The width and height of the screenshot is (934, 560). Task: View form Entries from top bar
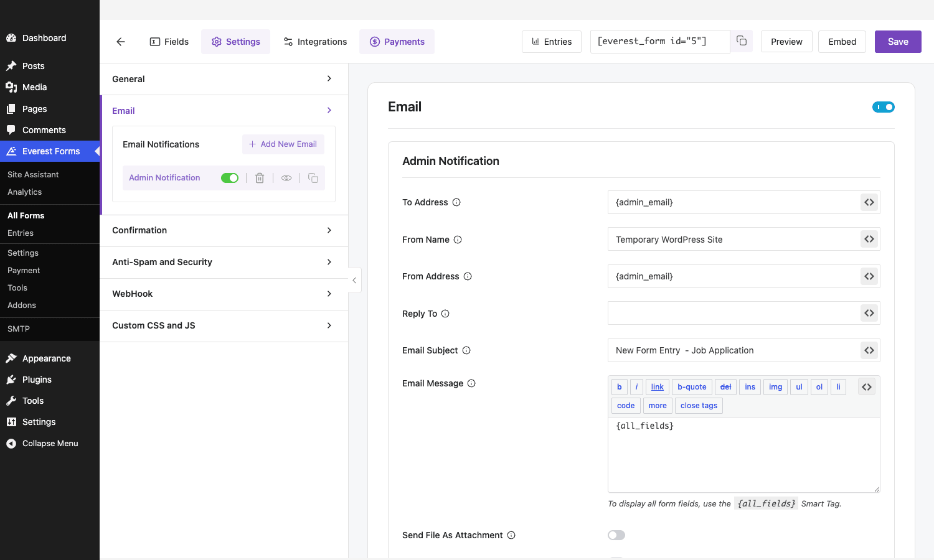[552, 42]
